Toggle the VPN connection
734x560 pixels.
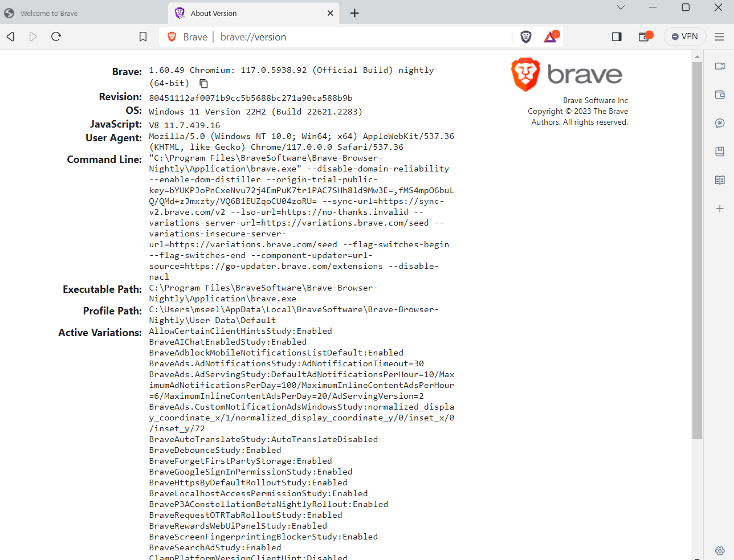(x=684, y=36)
